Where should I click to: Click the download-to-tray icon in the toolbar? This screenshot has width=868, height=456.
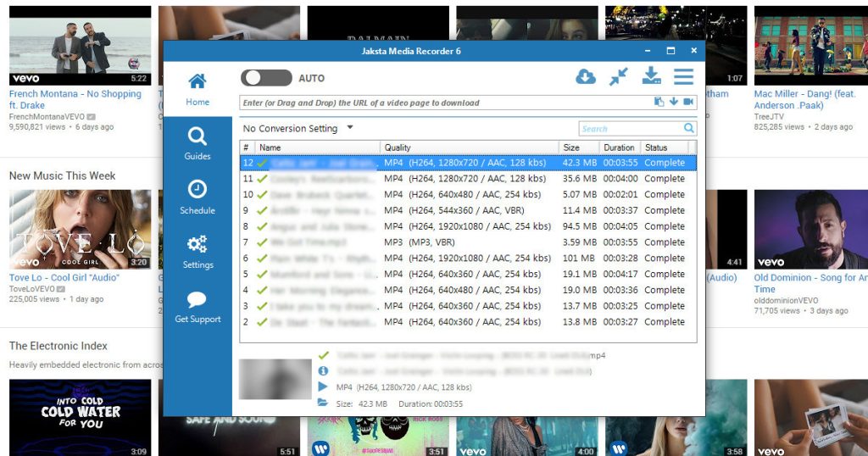click(x=651, y=77)
